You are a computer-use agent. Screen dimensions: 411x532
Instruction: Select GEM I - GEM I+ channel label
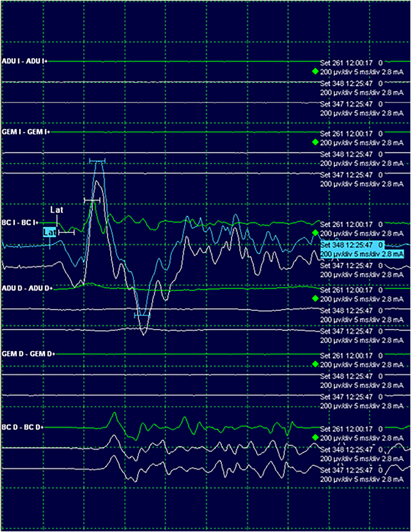pos(26,132)
